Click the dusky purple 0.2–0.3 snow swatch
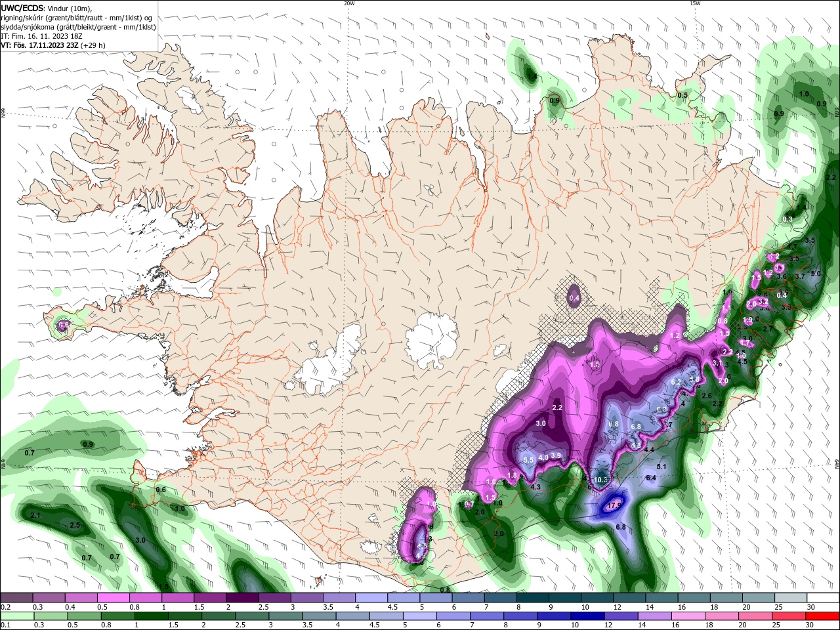The image size is (840, 630). click(16, 598)
